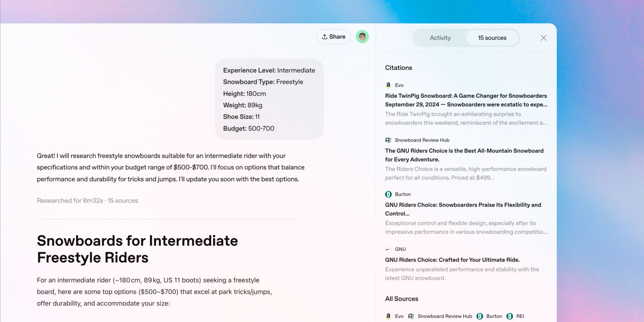Click the Snowboards for Intermediate Freestyle Riders heading

point(137,249)
